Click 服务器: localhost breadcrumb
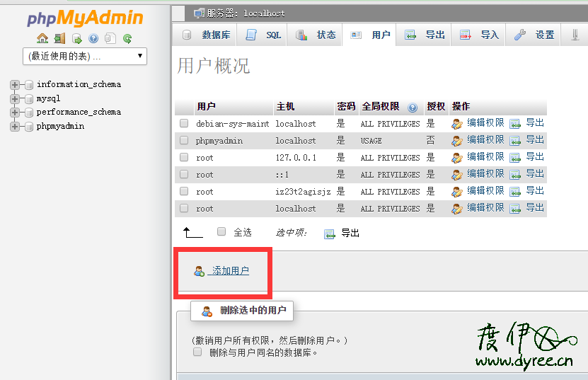This screenshot has height=380, width=588. [x=246, y=13]
